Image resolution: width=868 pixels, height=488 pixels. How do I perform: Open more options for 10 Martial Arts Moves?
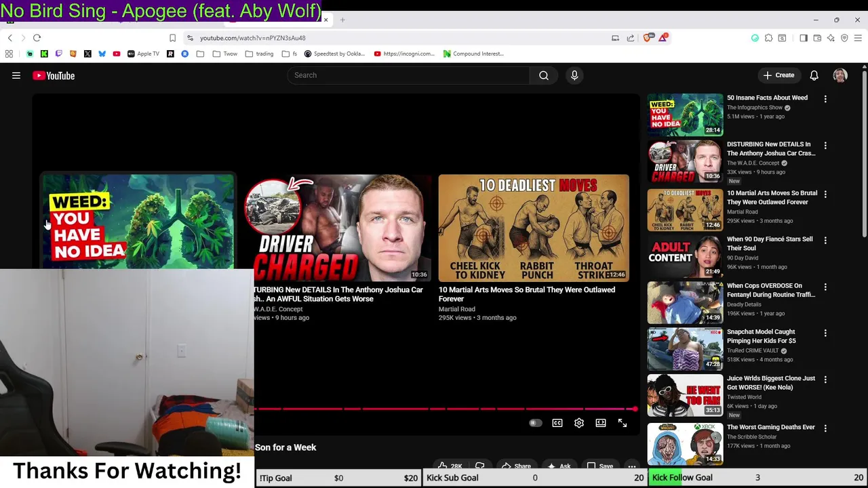click(825, 195)
